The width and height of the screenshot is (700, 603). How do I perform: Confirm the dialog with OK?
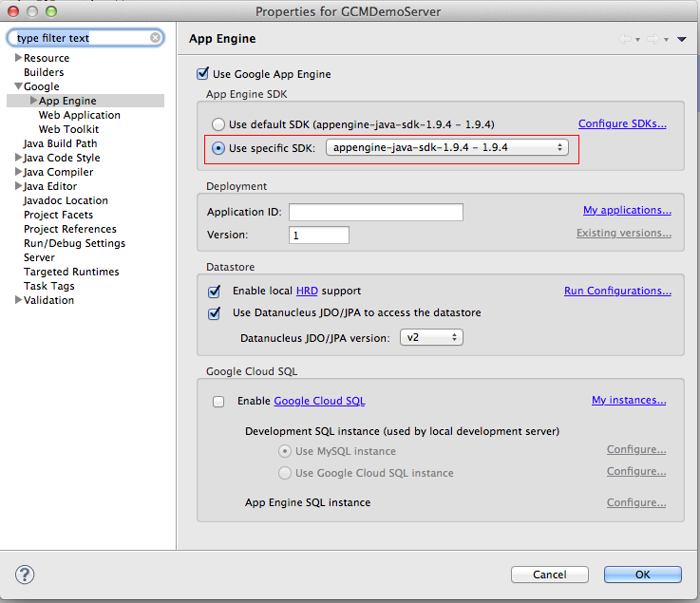[643, 575]
